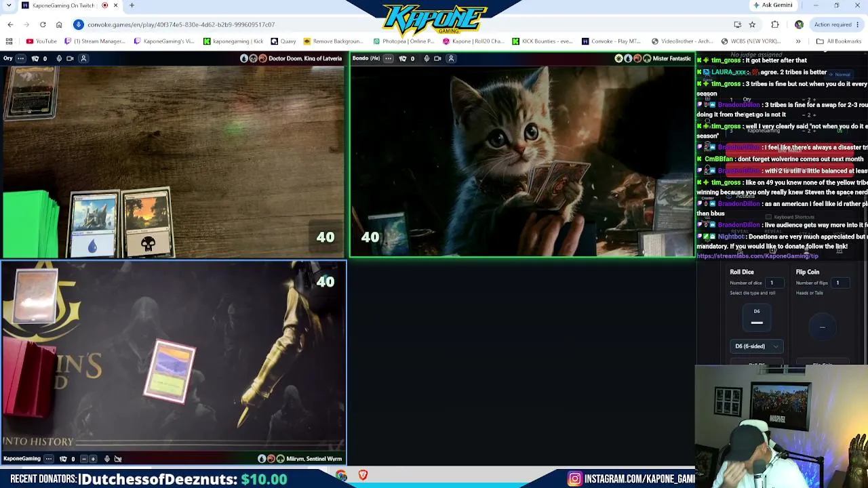Open the All Bookmarks folder
The image size is (868, 488).
pos(839,41)
